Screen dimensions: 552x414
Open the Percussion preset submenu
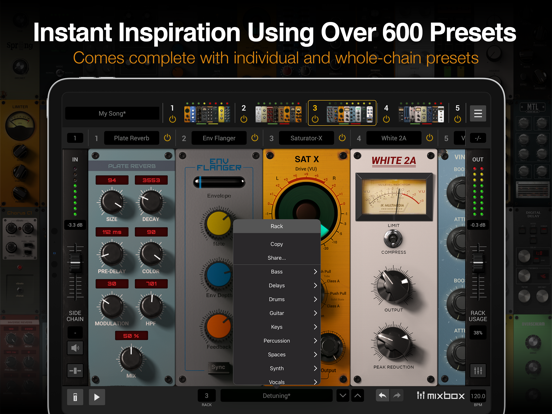[x=277, y=340]
